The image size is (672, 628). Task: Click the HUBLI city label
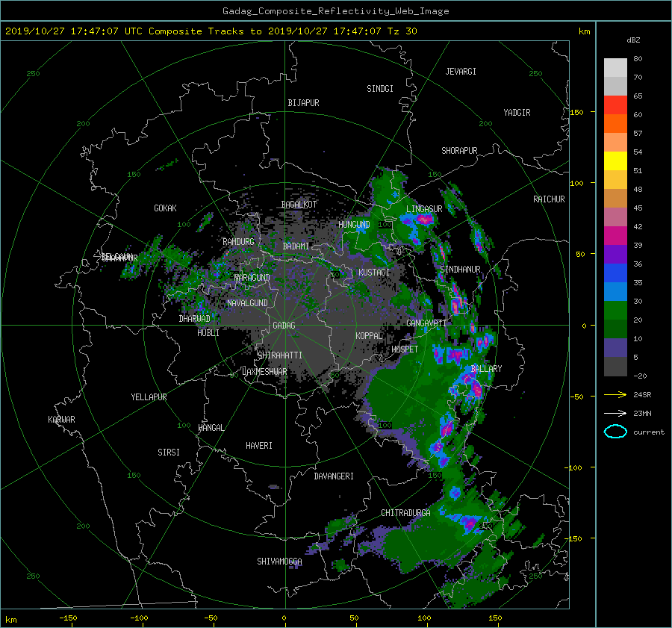pos(208,333)
